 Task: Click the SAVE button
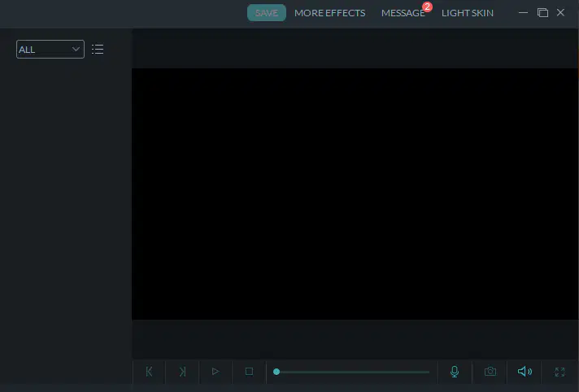pos(266,13)
